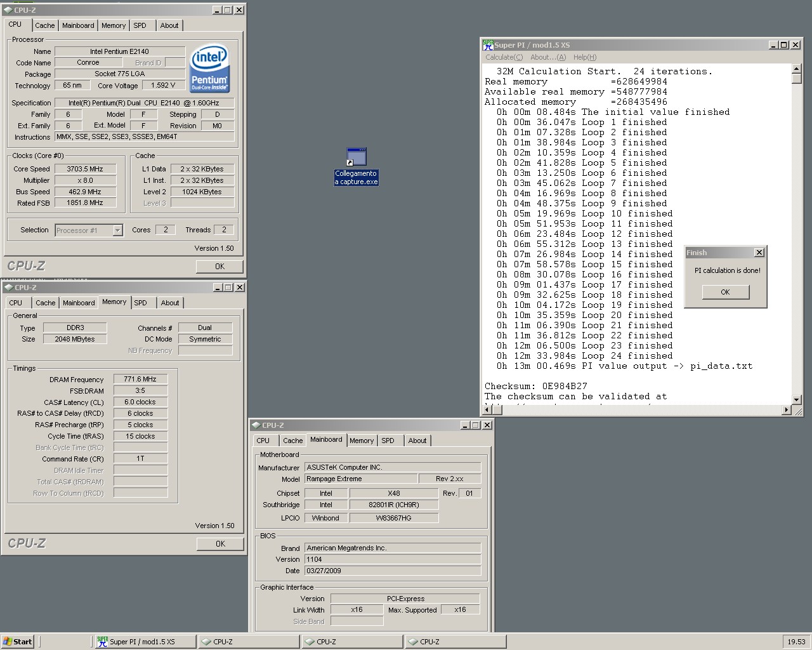Click the FSB:DRAM 3:5 field
The height and width of the screenshot is (650, 812).
tap(140, 390)
